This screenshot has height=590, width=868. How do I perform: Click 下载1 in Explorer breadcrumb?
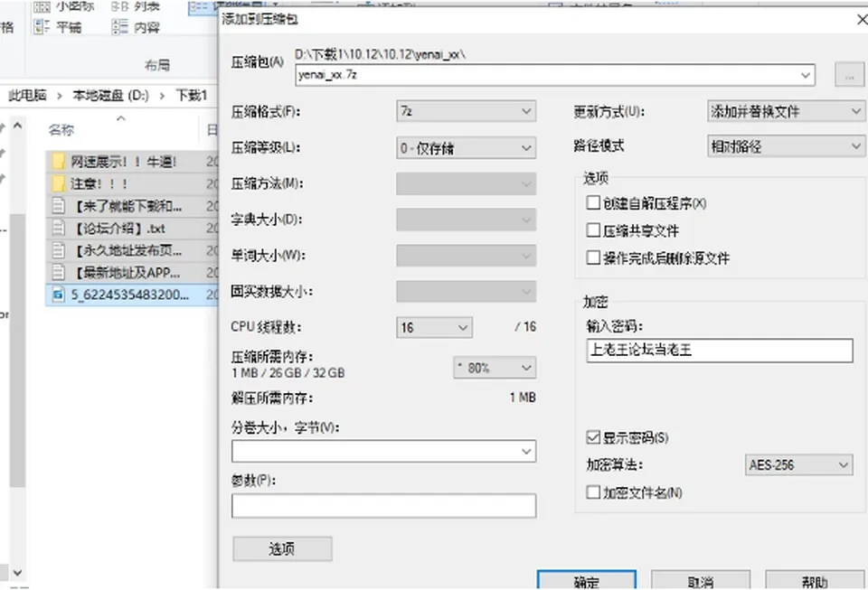(x=192, y=95)
